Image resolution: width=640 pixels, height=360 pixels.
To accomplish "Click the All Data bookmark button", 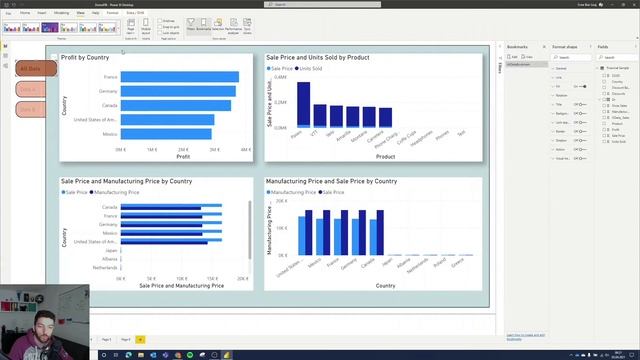I will tap(36, 69).
